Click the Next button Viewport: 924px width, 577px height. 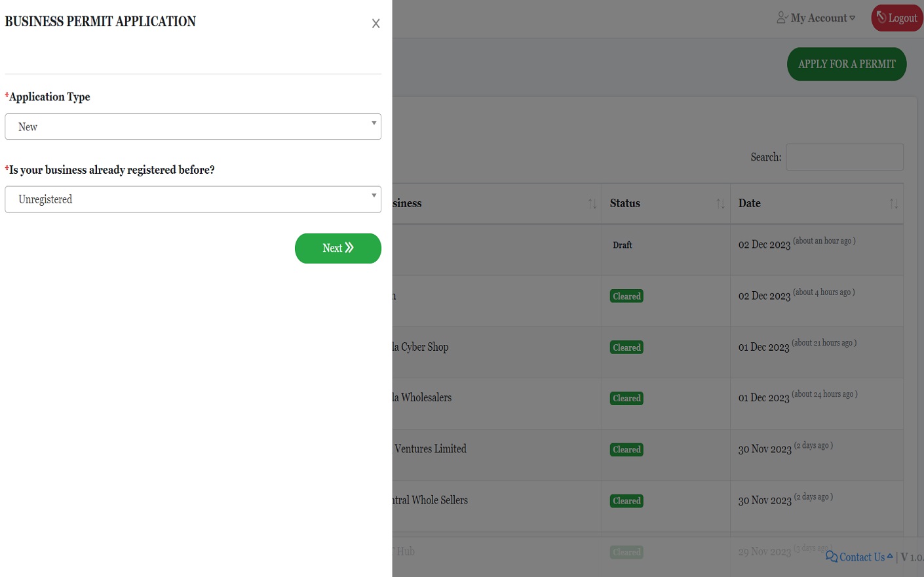[x=337, y=249]
